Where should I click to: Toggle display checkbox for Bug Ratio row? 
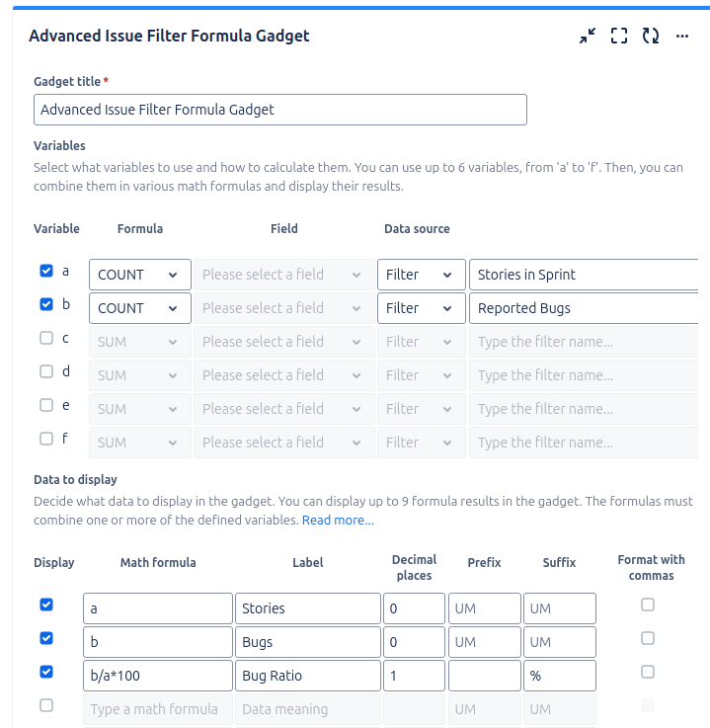[46, 672]
